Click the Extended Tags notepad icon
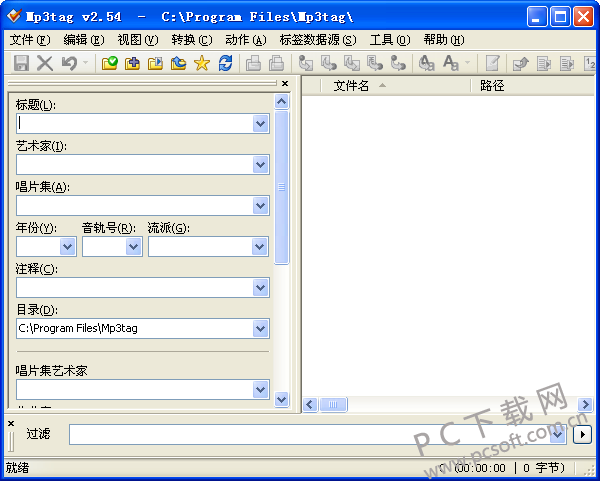This screenshot has height=481, width=600. coord(492,63)
